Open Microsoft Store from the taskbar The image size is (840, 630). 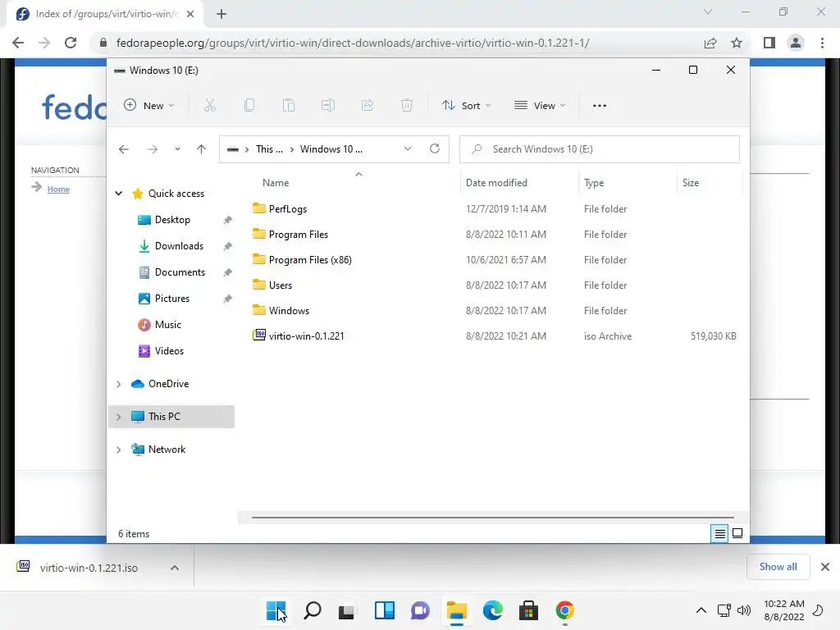point(529,610)
